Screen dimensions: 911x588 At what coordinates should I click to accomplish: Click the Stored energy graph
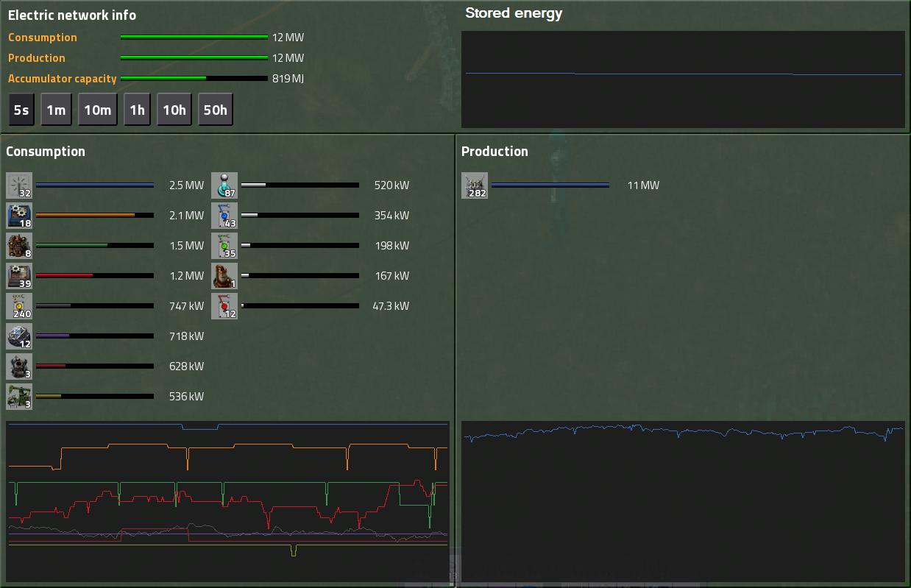[x=683, y=79]
